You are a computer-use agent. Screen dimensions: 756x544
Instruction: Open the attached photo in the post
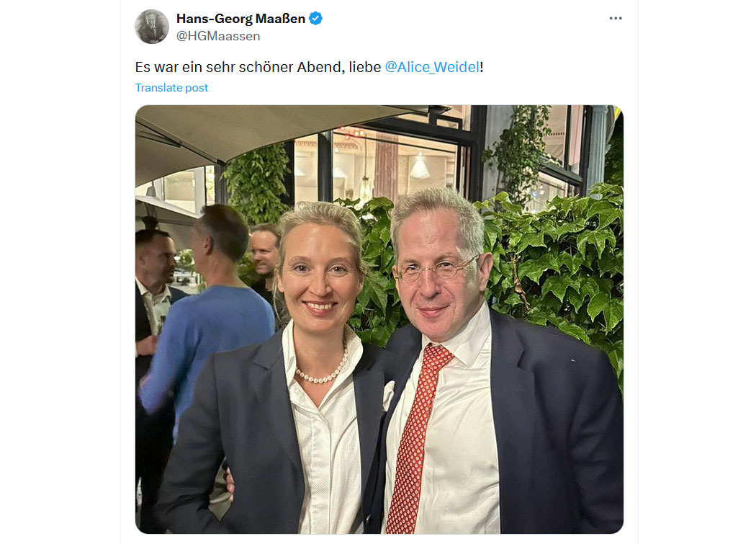pyautogui.click(x=379, y=319)
